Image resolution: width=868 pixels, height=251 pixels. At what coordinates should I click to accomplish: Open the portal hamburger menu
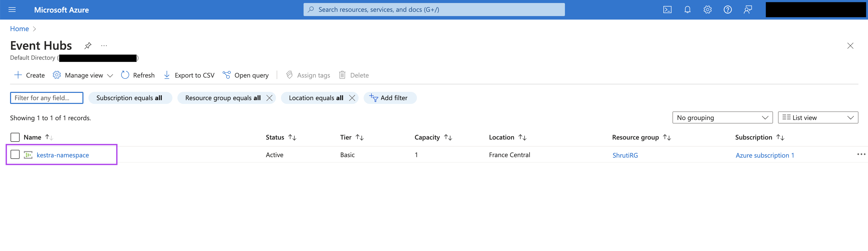click(x=12, y=10)
